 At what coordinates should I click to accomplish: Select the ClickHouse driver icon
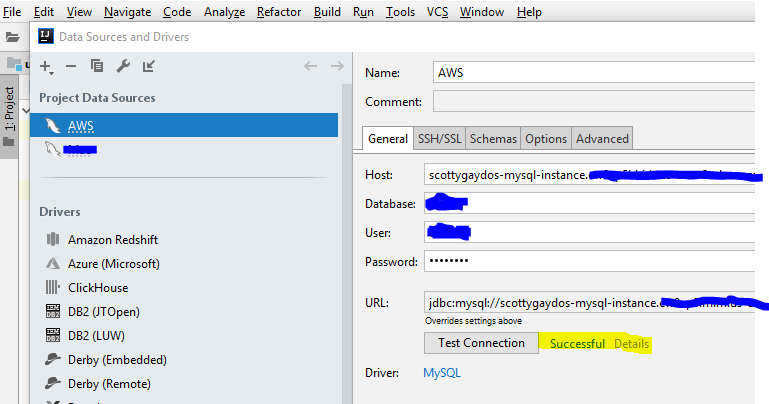click(53, 287)
